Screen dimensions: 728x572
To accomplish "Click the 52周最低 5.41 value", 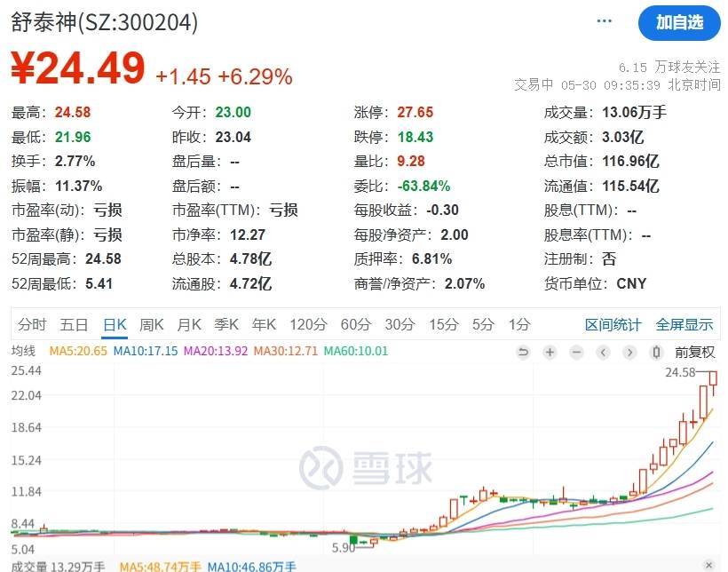I will [x=99, y=283].
